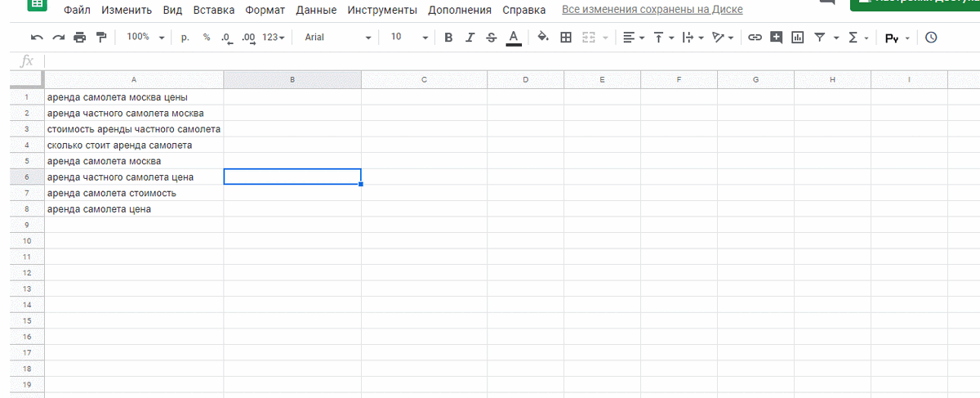Format as currency with the р. button
980x398 pixels.
tap(185, 38)
